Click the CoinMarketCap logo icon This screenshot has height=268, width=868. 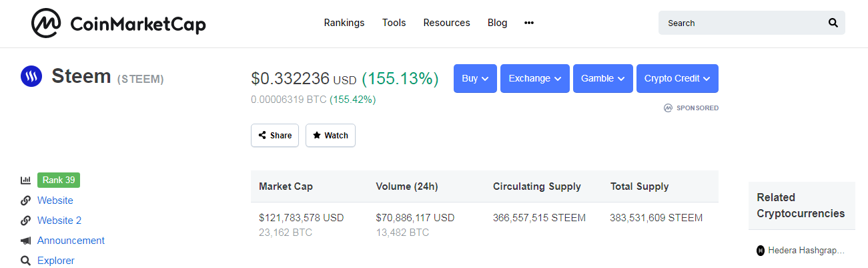(x=47, y=23)
